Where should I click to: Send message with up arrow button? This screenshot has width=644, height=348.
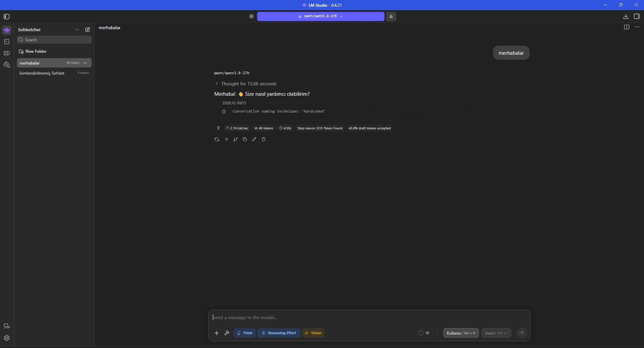point(522,333)
